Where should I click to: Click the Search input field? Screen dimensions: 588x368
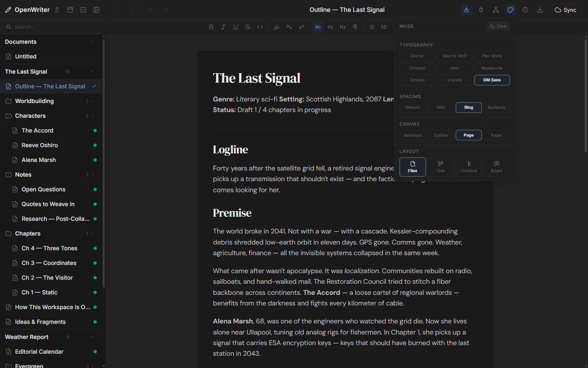(53, 27)
